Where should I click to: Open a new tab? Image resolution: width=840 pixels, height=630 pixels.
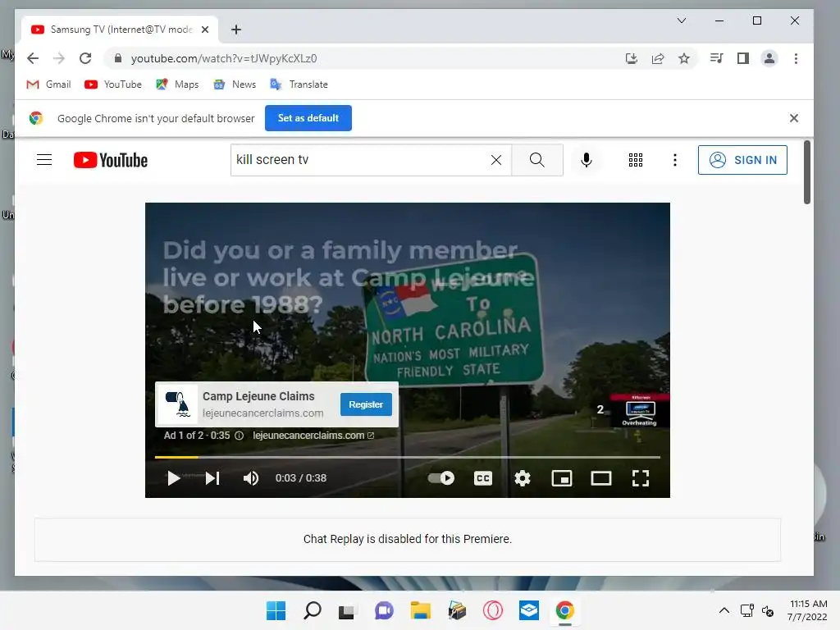pos(236,30)
